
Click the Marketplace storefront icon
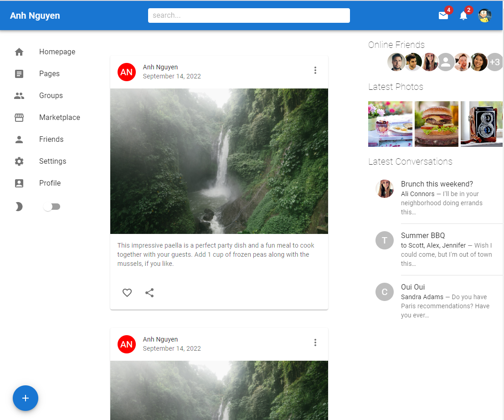pos(19,118)
